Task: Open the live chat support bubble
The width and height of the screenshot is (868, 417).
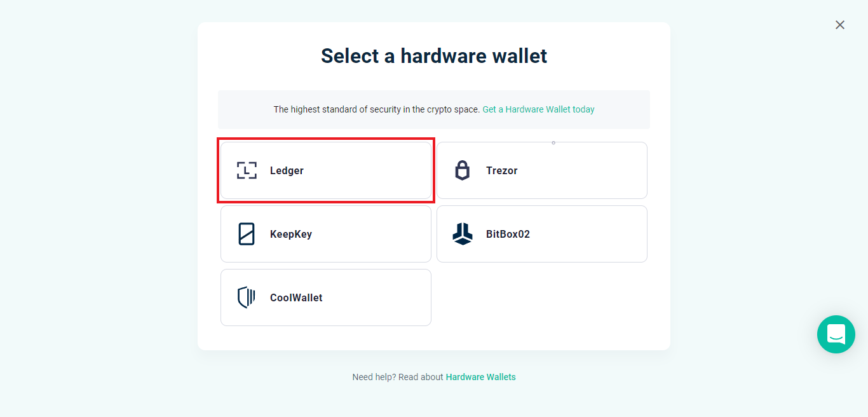Action: tap(836, 334)
